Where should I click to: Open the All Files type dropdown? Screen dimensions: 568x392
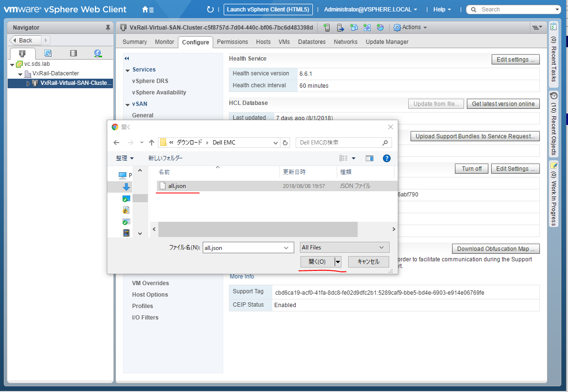point(344,248)
